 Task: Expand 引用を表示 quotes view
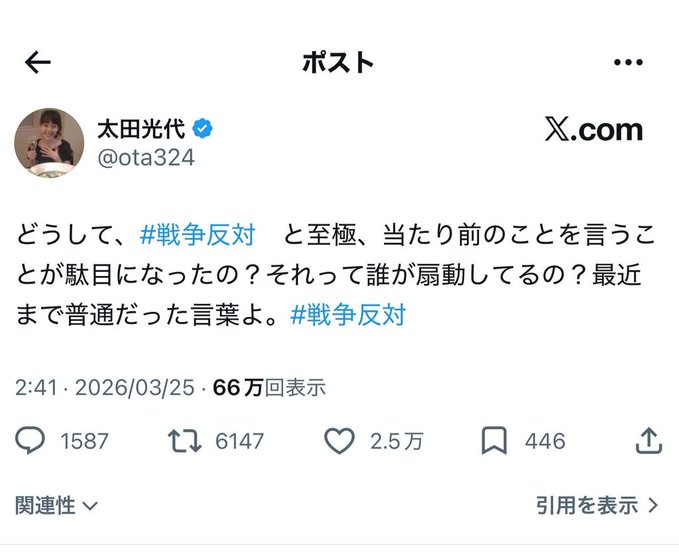(597, 506)
